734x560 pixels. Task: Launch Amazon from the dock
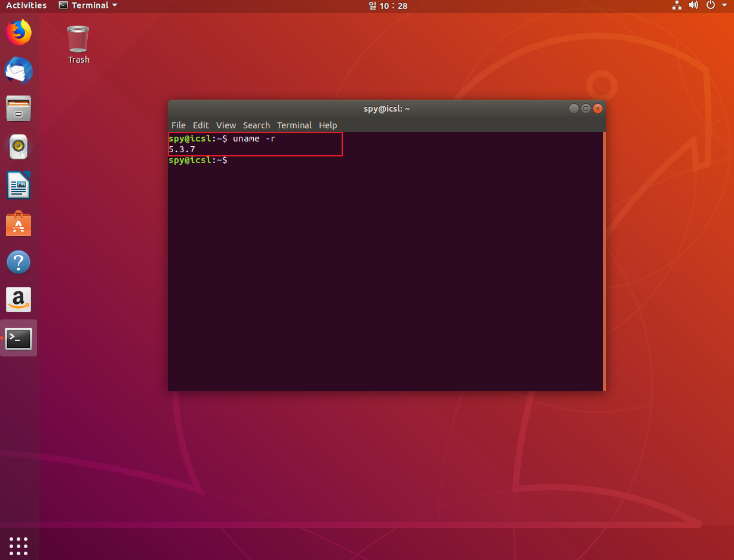tap(19, 300)
